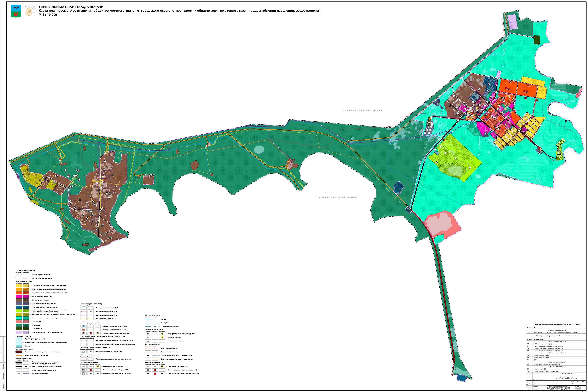The image size is (588, 392).
Task: Click the existing individual housing zone yellow swatch
Action: pos(19,286)
